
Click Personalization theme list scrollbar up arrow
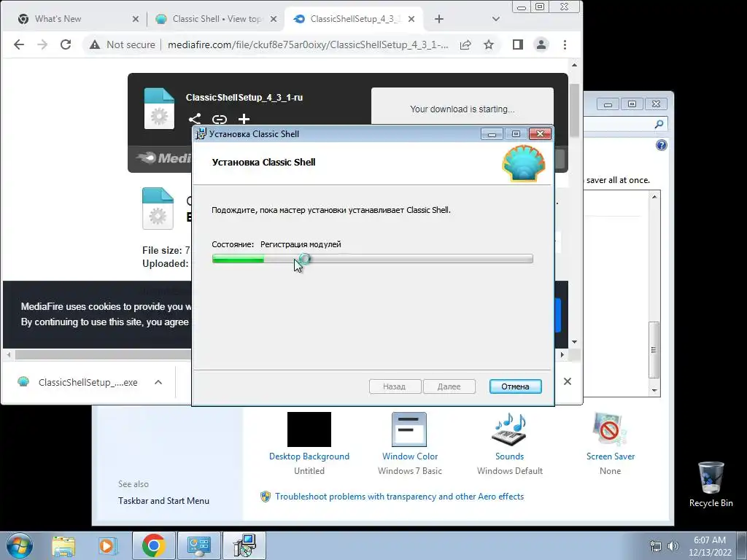(x=654, y=197)
